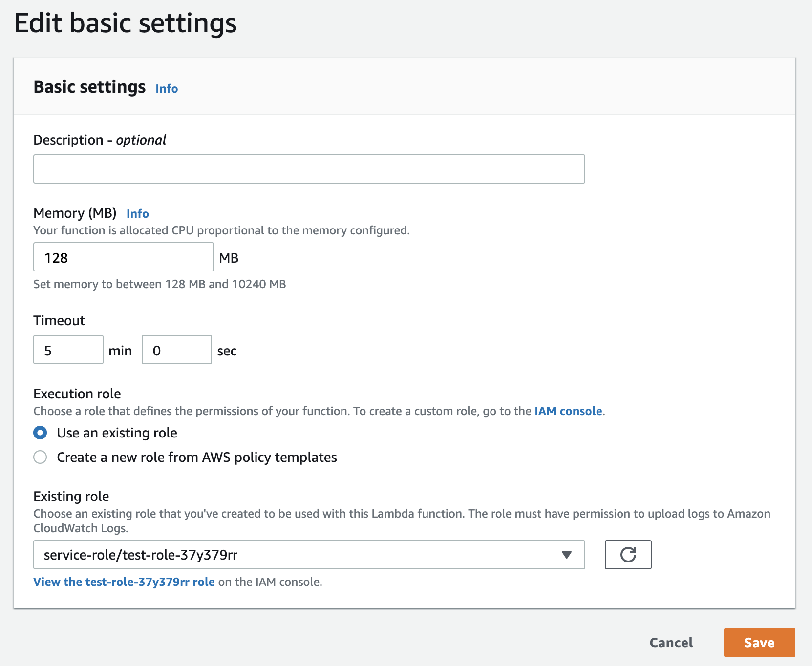The height and width of the screenshot is (666, 812).
Task: Open View the test-role-37y379rr role link
Action: (124, 582)
